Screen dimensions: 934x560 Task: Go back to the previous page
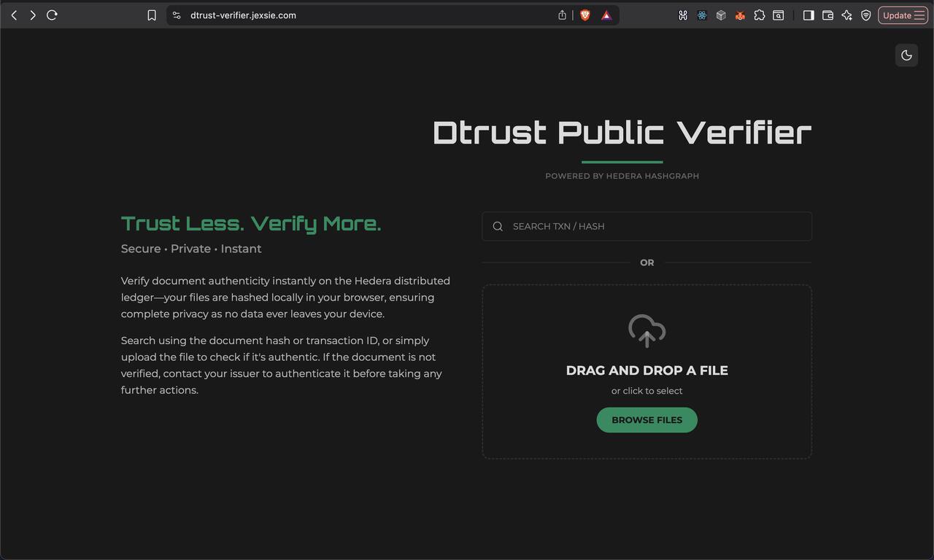click(14, 15)
